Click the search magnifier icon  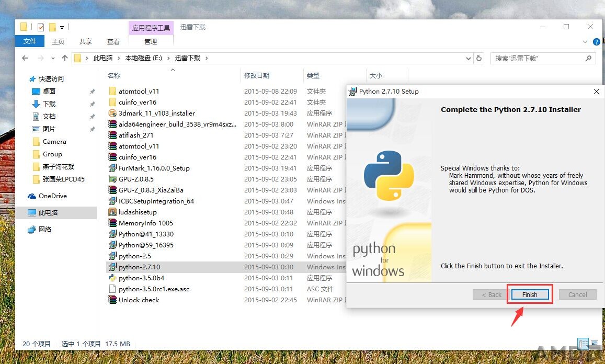[x=588, y=58]
